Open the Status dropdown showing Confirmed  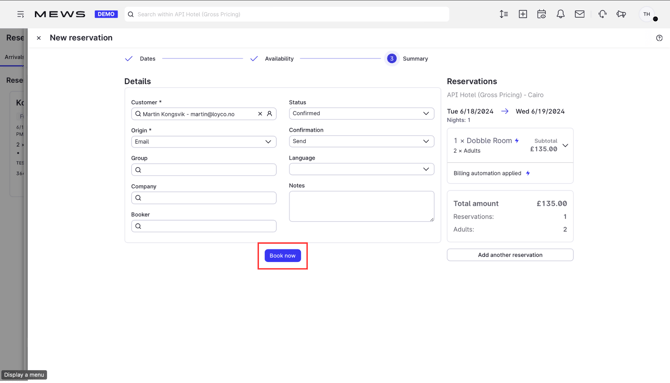point(361,113)
